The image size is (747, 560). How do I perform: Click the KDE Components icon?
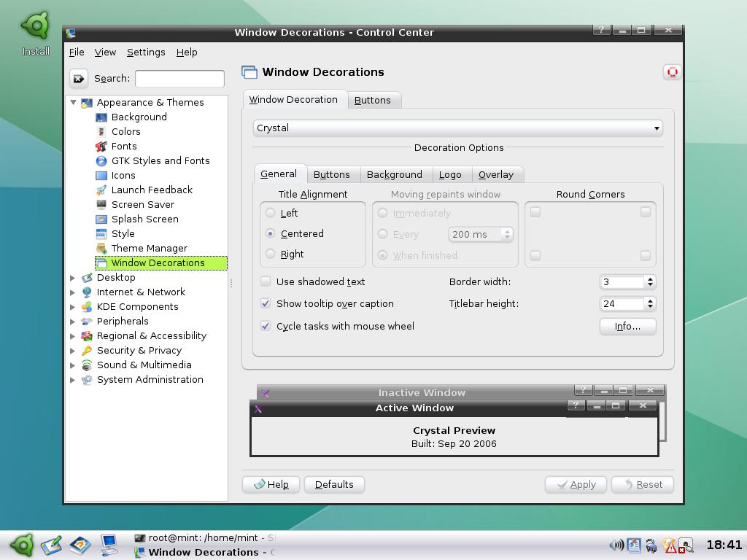(x=87, y=307)
